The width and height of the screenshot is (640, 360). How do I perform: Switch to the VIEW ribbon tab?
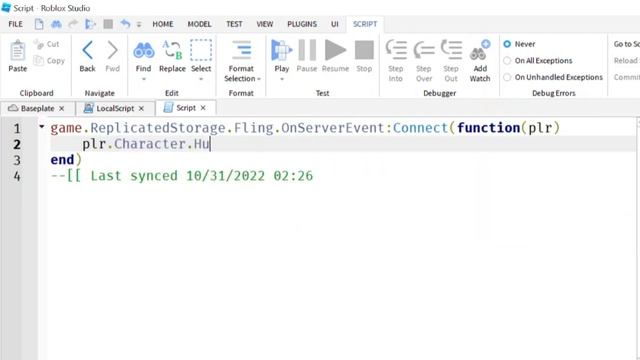(264, 24)
